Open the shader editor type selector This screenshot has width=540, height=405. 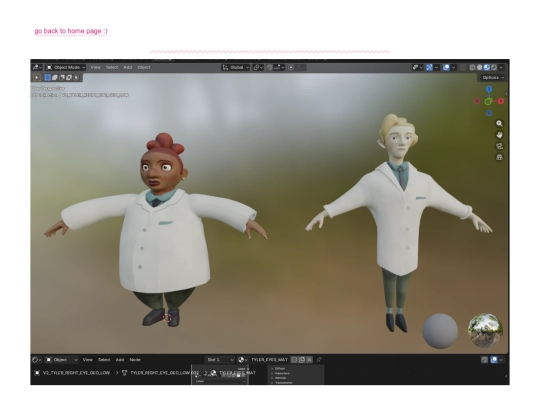pos(37,360)
